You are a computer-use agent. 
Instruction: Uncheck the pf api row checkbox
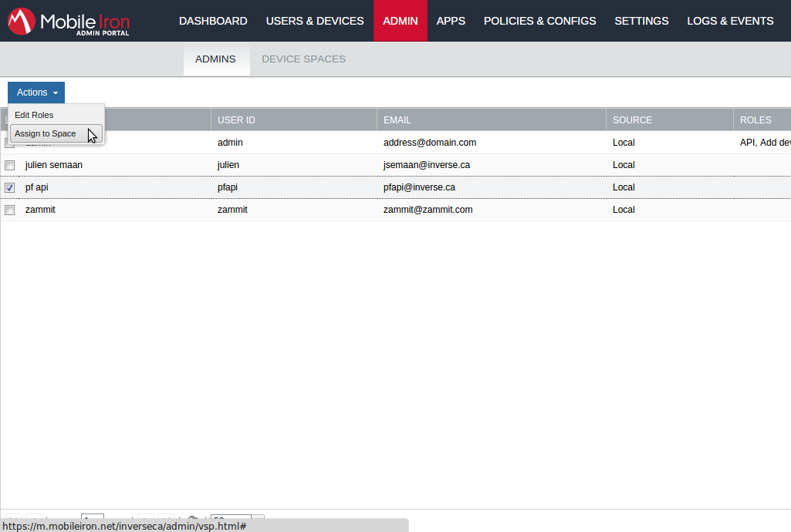(x=10, y=187)
